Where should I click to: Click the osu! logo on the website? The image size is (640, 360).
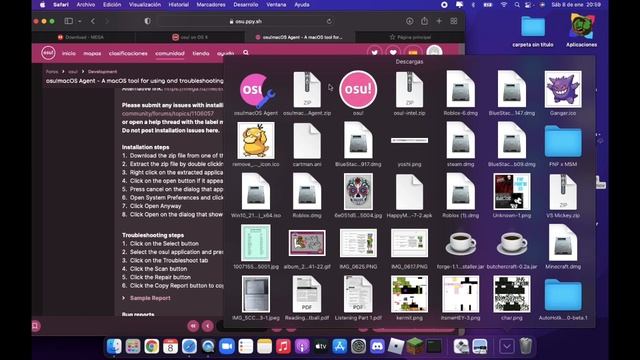pos(48,53)
